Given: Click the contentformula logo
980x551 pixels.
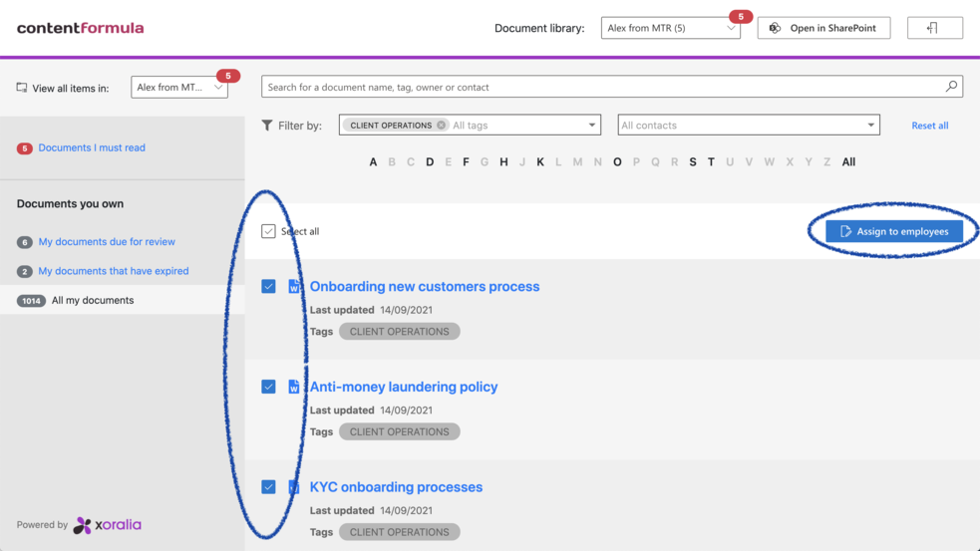Looking at the screenshot, I should click(80, 28).
